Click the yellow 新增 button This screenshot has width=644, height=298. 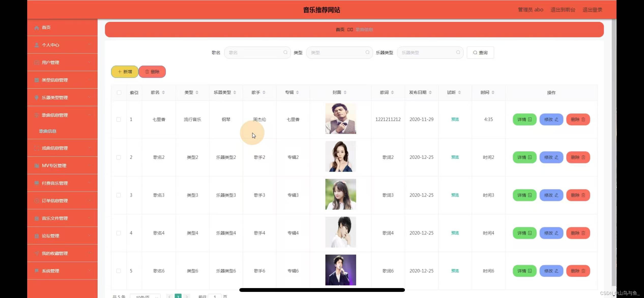click(125, 72)
